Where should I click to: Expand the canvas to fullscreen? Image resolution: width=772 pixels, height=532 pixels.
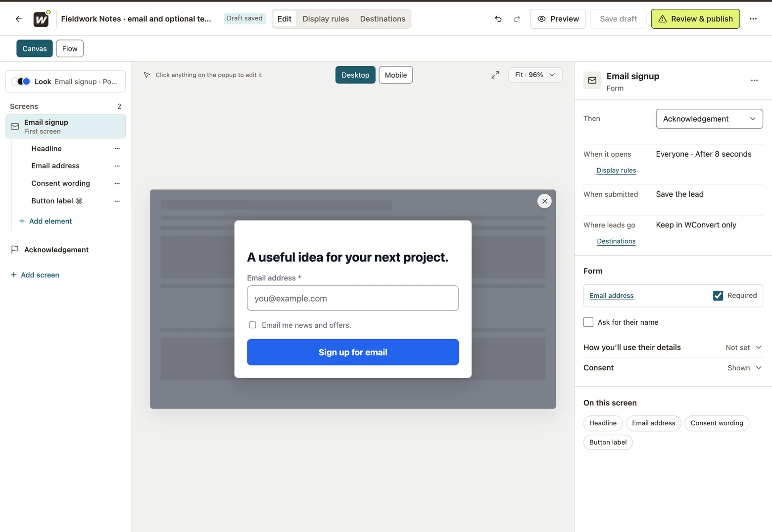(495, 75)
